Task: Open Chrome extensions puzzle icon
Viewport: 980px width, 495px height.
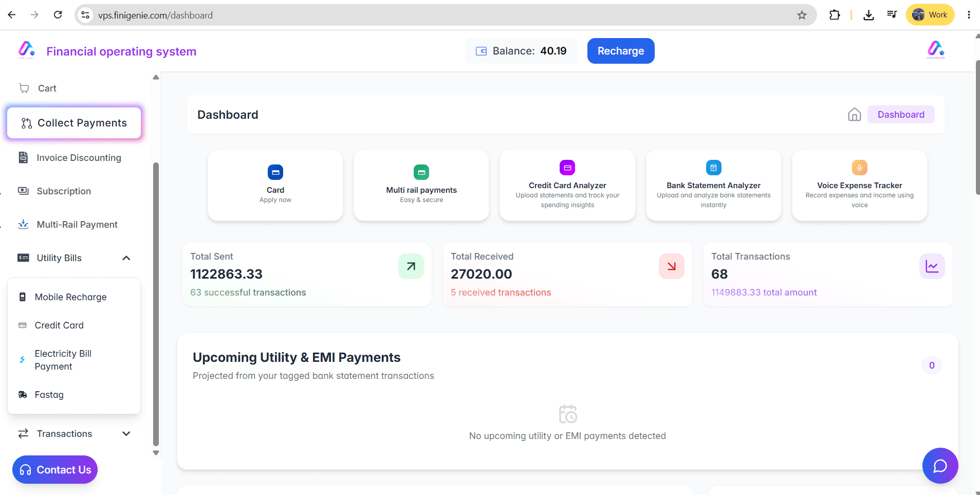Action: pyautogui.click(x=835, y=15)
